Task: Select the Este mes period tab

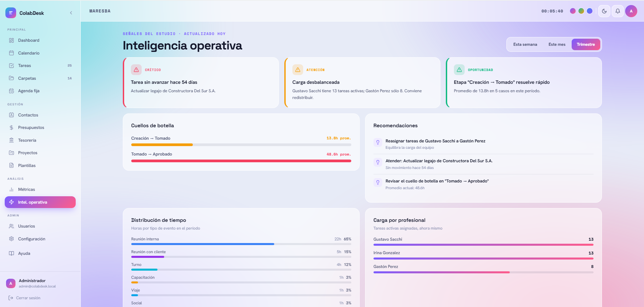Action: 557,44
